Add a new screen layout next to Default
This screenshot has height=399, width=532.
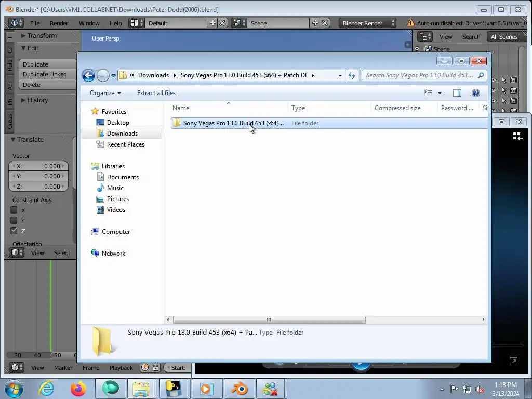point(212,23)
